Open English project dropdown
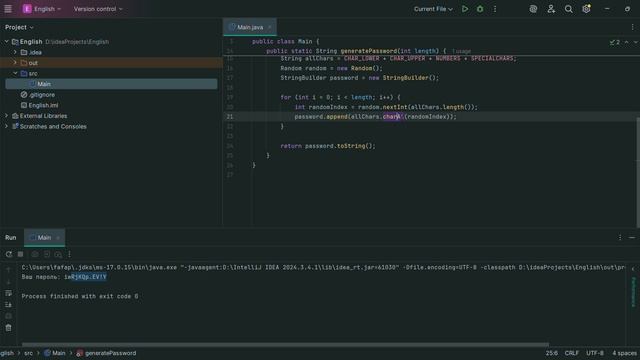The width and height of the screenshot is (640, 360). pyautogui.click(x=42, y=9)
